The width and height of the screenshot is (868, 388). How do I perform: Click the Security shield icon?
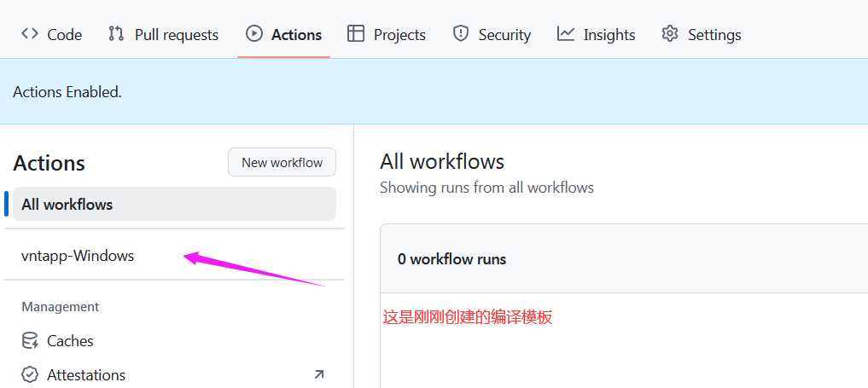click(460, 34)
